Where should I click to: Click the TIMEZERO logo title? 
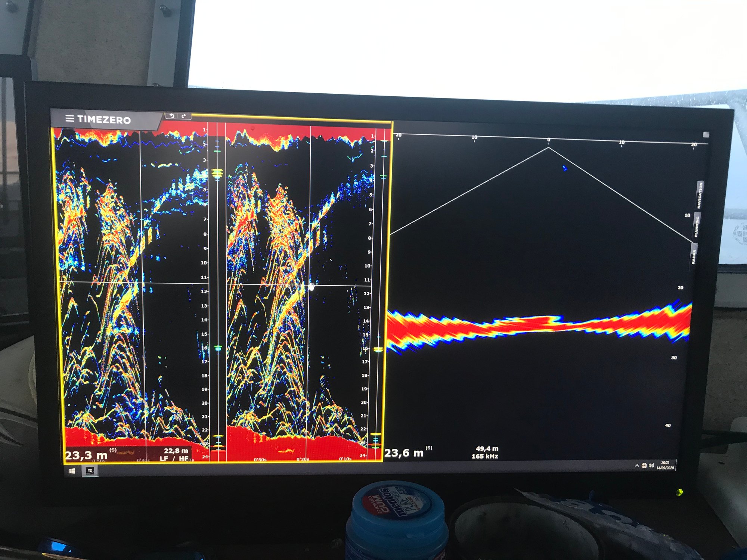tap(104, 120)
